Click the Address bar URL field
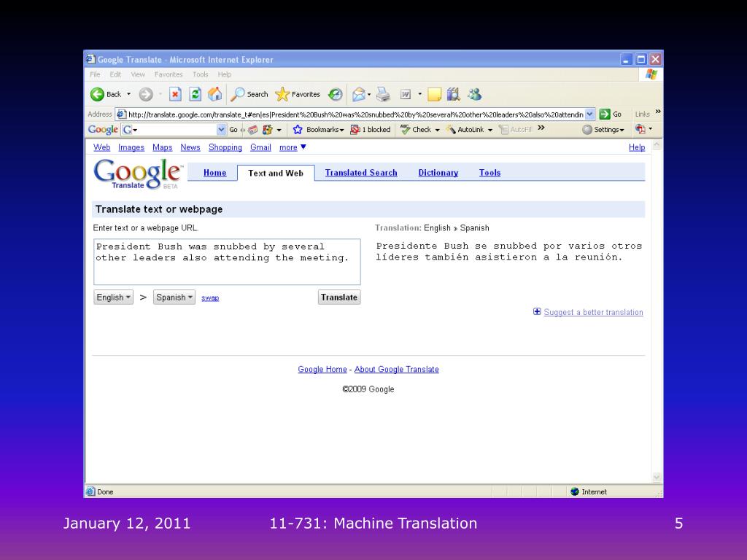747x560 pixels. coord(355,114)
